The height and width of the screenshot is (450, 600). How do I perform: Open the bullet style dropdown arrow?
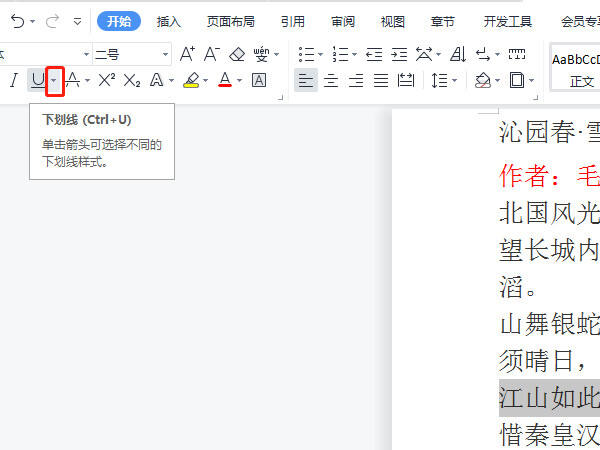pyautogui.click(x=321, y=54)
